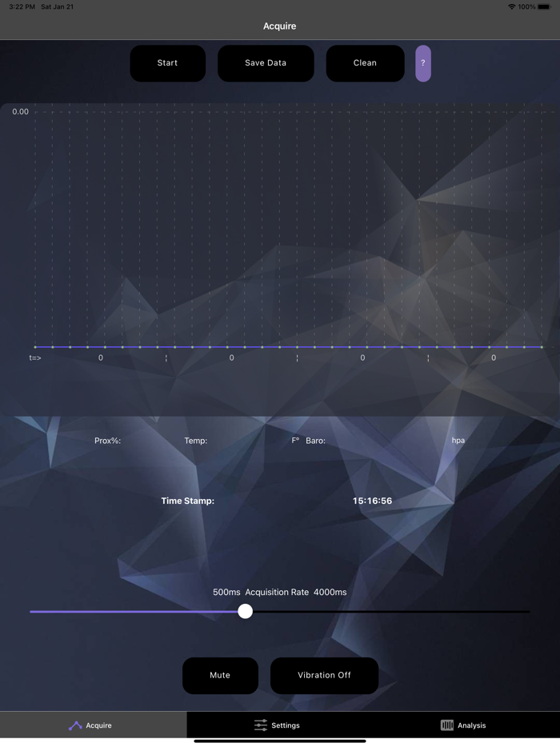560x747 pixels.
Task: Open the Analysis tab
Action: coord(466,725)
